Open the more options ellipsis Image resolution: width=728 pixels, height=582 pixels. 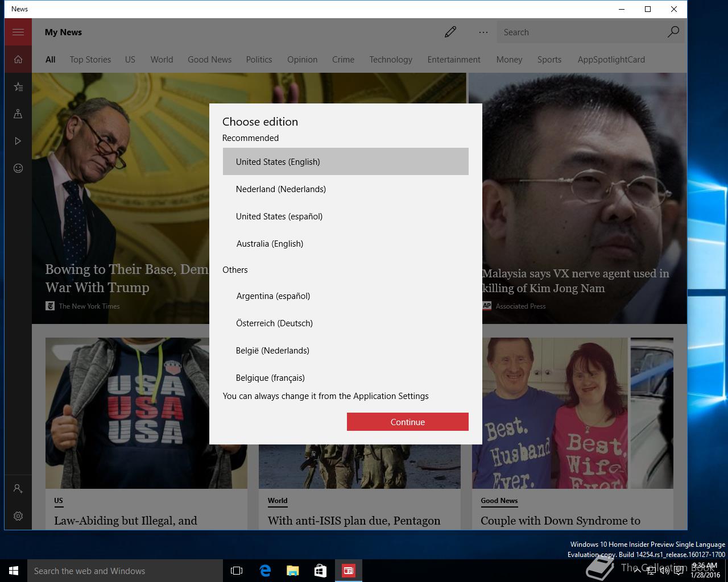483,32
